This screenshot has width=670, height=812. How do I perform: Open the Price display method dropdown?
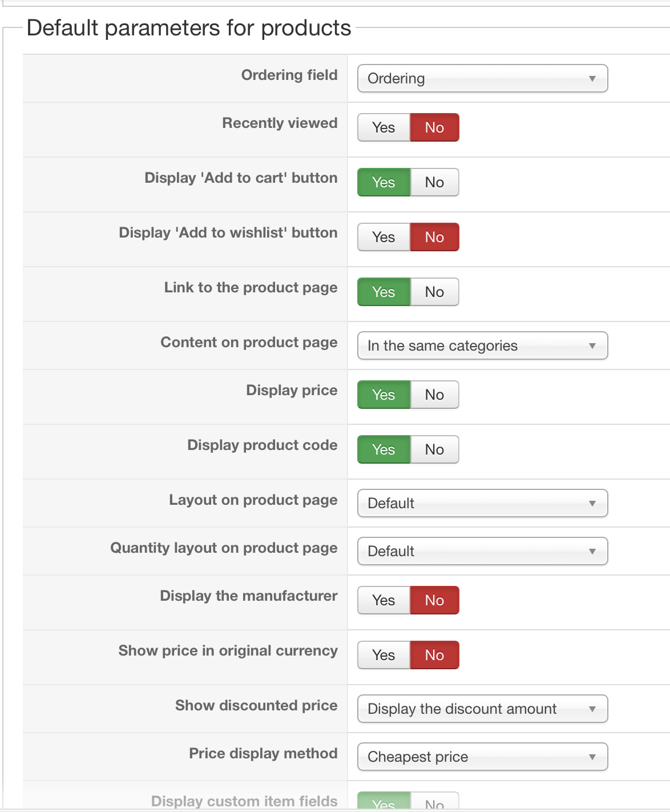[x=482, y=757]
